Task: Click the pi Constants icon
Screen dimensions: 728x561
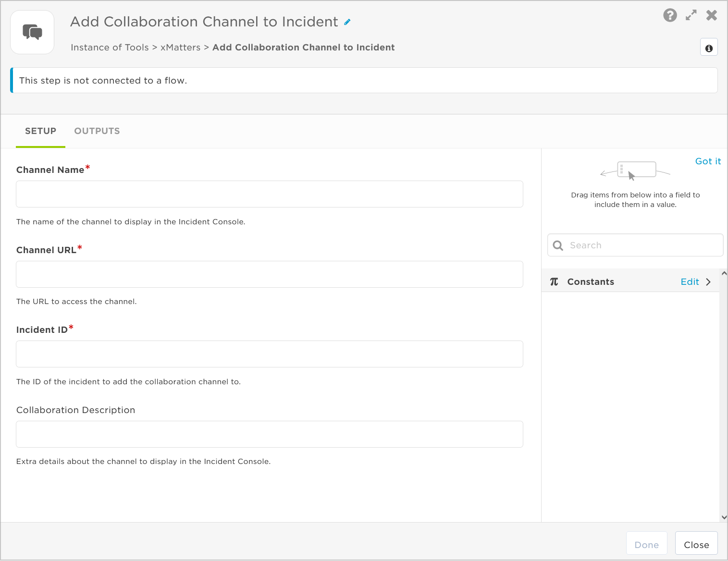Action: point(554,281)
